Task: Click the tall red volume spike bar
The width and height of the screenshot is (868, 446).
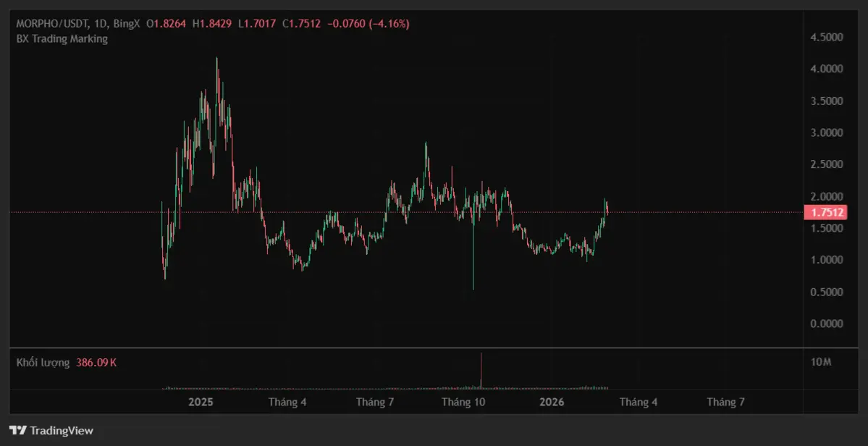Action: point(481,371)
